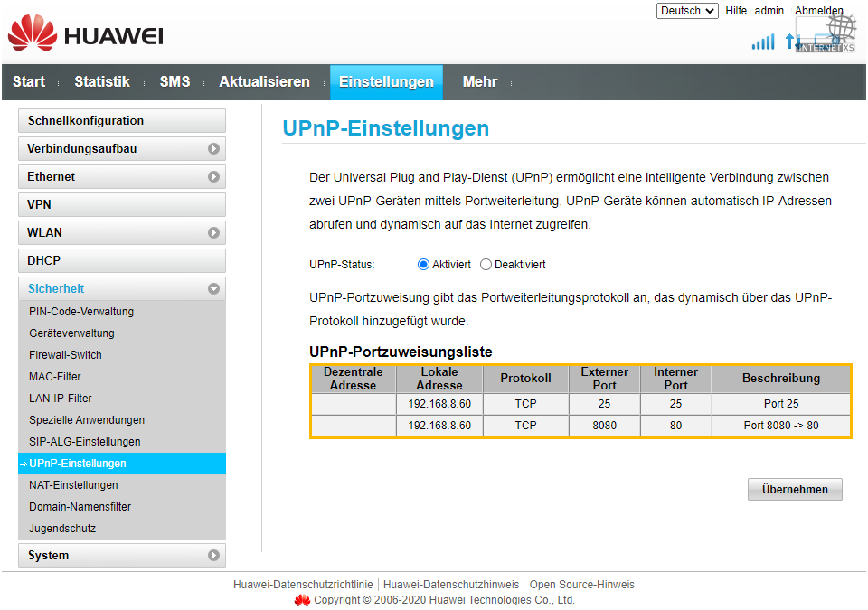Click the Interner Port column header
Image resolution: width=868 pixels, height=610 pixels.
[x=676, y=379]
